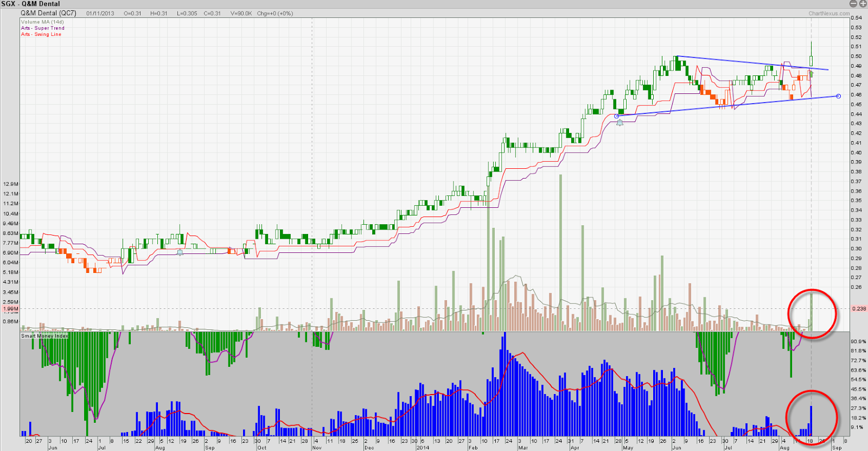Select the Arts - Swing Line indicator label

coord(41,34)
